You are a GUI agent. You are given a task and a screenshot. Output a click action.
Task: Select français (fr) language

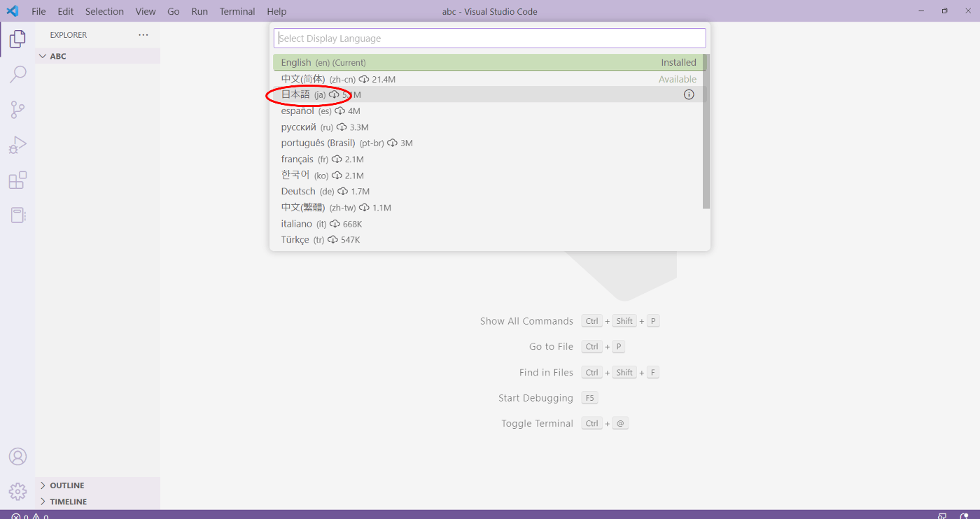coord(488,159)
